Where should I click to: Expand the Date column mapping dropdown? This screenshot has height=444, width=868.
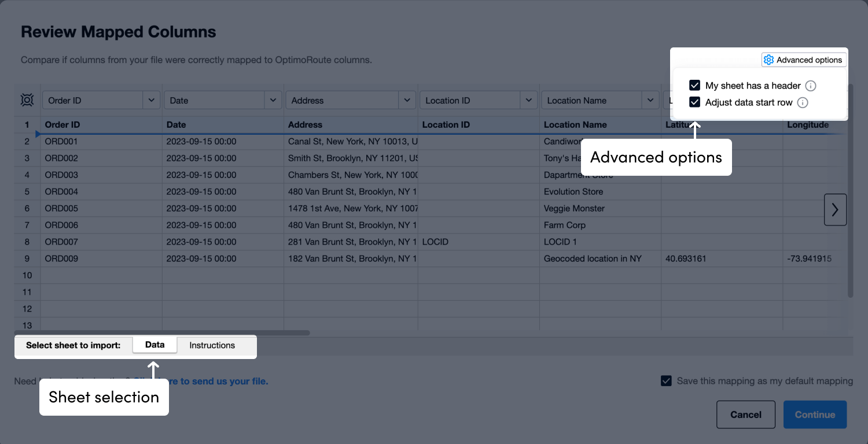(273, 99)
